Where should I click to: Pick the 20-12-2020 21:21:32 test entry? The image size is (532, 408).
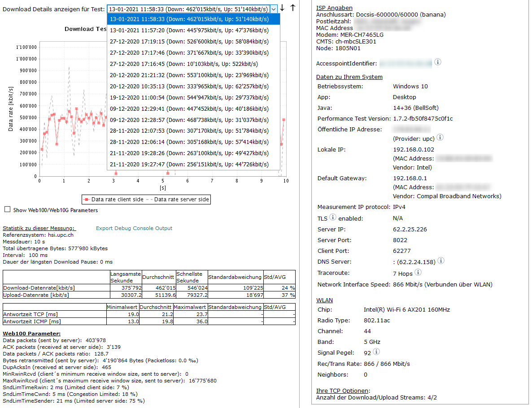(x=189, y=75)
